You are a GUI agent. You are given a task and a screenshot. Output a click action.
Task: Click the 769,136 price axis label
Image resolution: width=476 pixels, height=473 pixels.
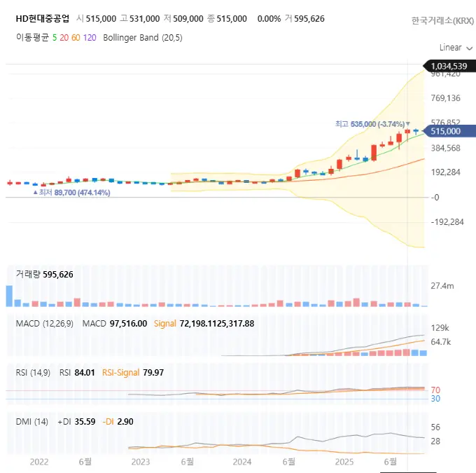pos(446,98)
